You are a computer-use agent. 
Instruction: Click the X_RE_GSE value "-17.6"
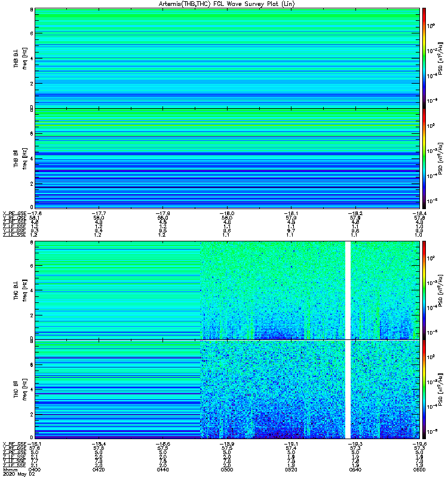click(x=35, y=213)
